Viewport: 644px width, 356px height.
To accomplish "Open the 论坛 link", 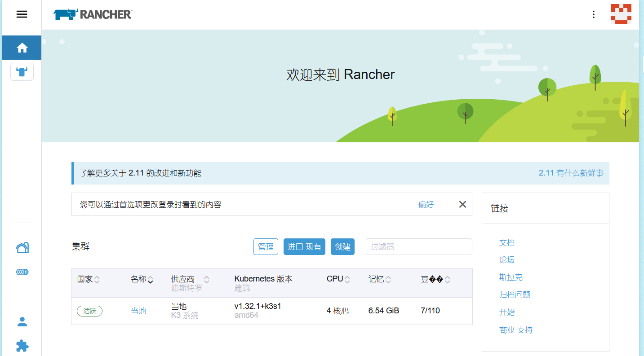I will coord(506,260).
